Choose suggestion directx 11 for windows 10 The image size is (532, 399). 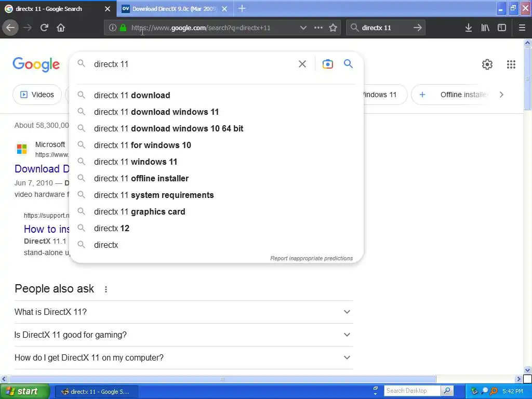216,145
